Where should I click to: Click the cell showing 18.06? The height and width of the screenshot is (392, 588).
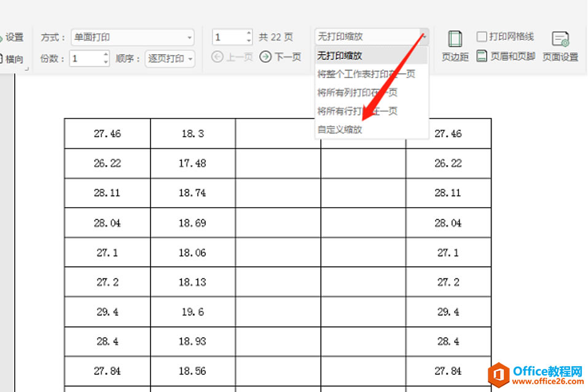[193, 253]
